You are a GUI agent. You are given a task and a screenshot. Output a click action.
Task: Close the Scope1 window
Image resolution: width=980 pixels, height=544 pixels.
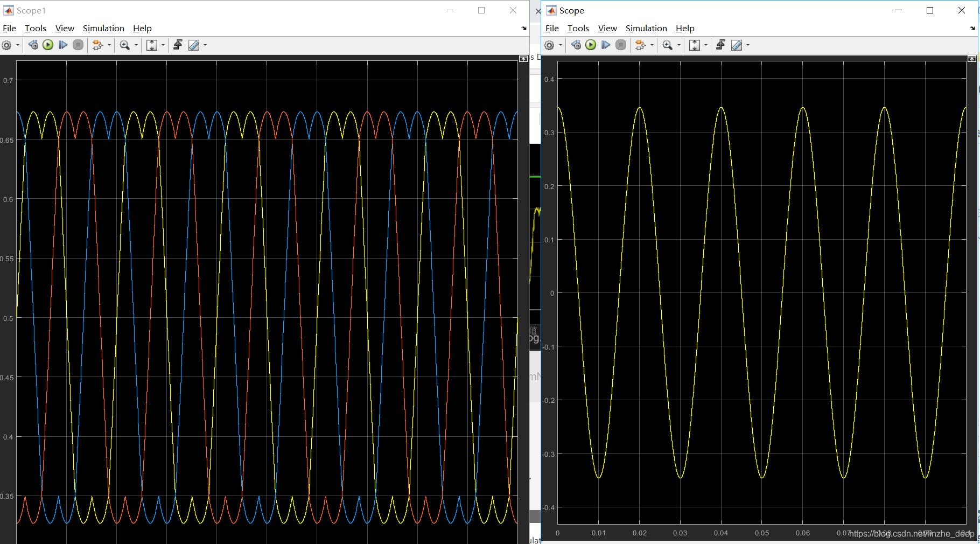pyautogui.click(x=513, y=10)
